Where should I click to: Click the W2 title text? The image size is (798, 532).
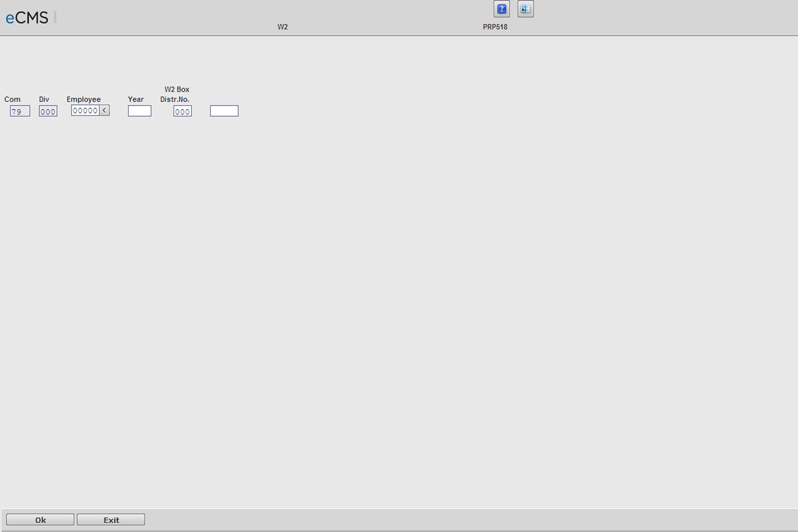[283, 27]
